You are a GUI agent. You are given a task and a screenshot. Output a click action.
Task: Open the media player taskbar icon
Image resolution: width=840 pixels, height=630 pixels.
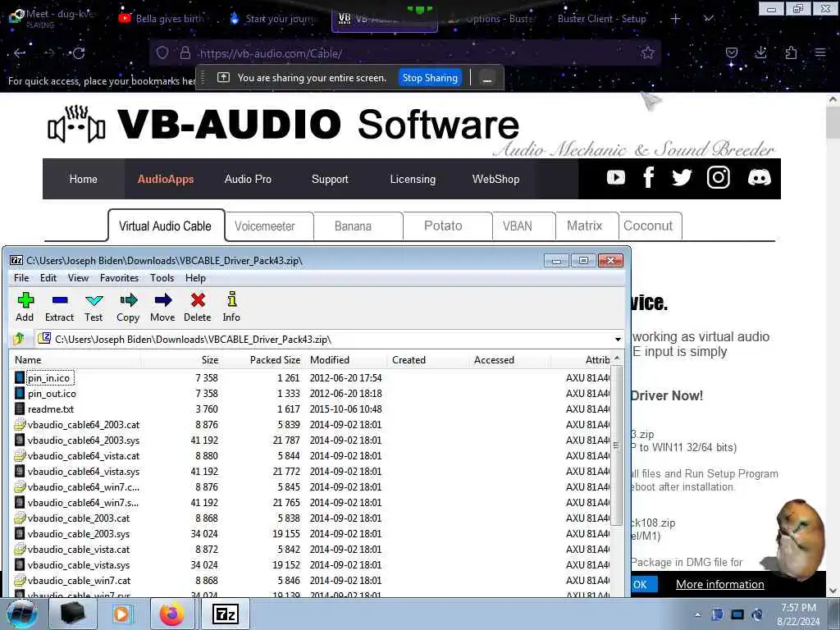[x=121, y=614]
